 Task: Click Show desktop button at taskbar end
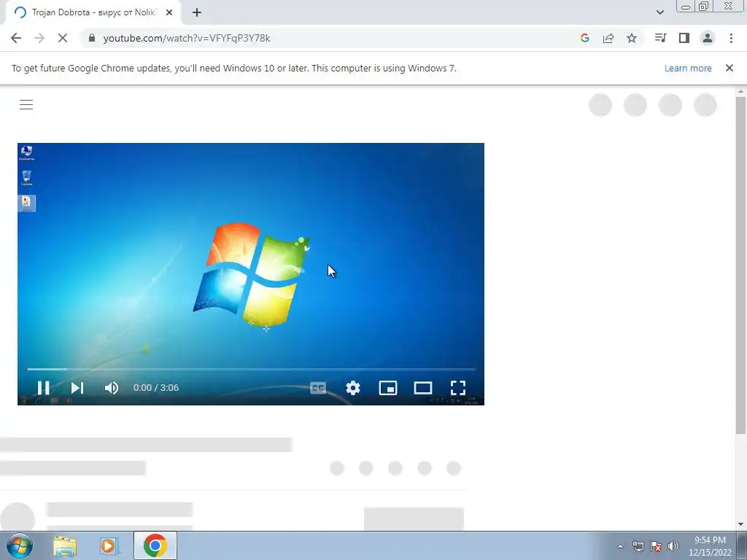pos(742,545)
